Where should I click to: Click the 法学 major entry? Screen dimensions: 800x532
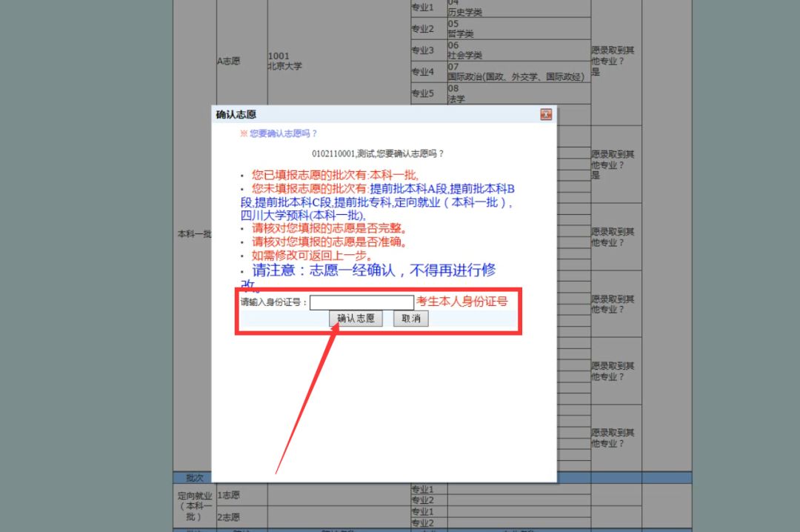click(x=456, y=99)
